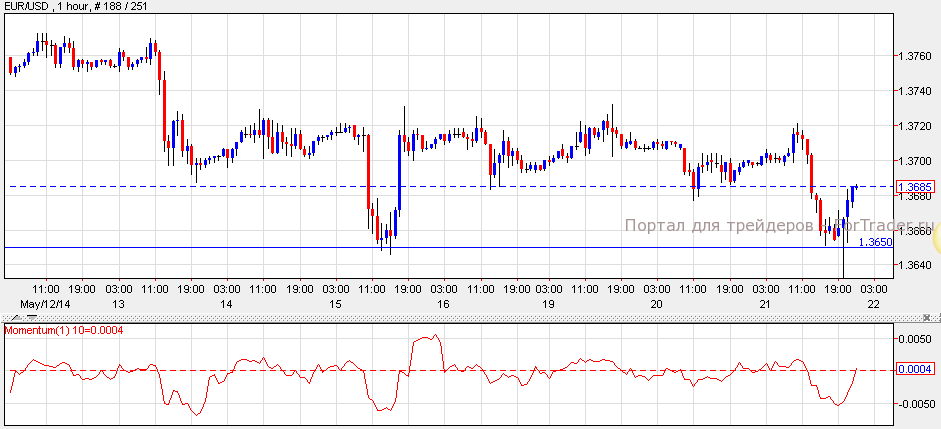941x429 pixels.
Task: Click the 0.0050 momentum axis label
Action: click(x=917, y=340)
